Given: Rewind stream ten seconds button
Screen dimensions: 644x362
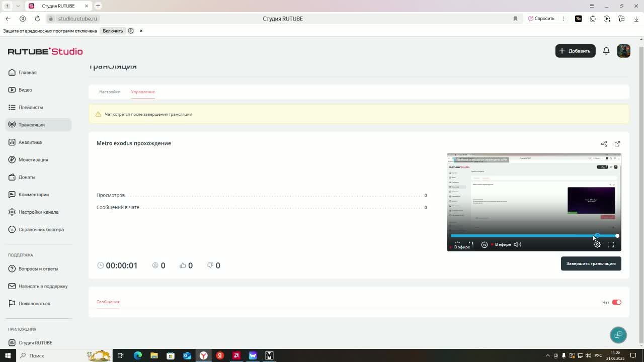Looking at the screenshot, I should 485,244.
